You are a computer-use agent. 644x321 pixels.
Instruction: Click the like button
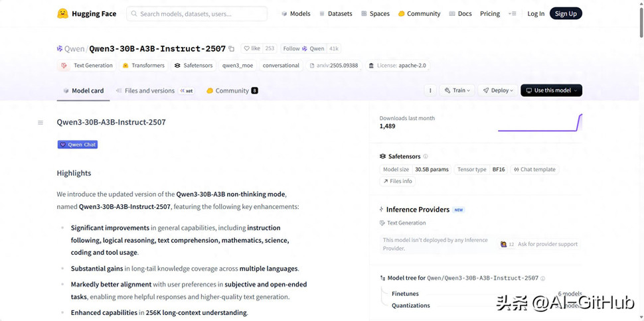(x=252, y=48)
